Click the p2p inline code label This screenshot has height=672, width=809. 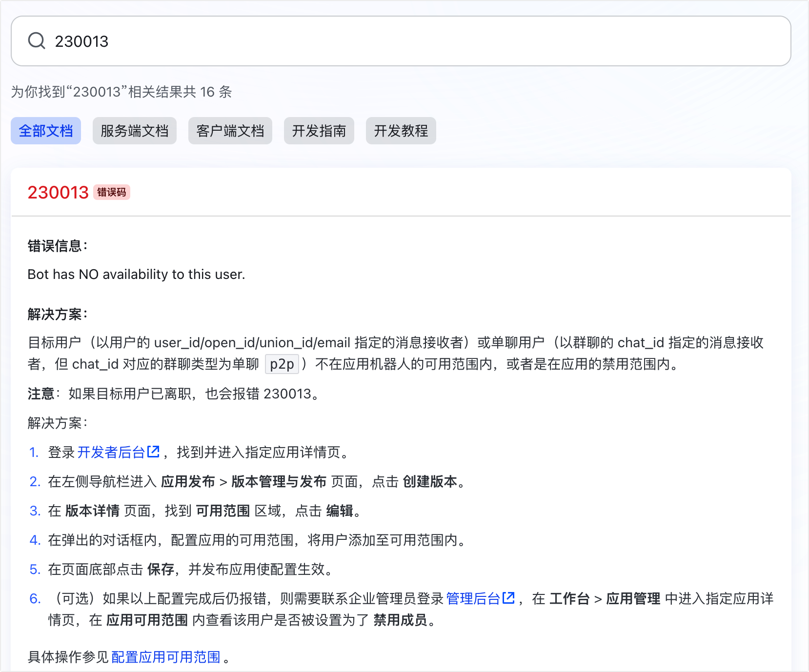pyautogui.click(x=282, y=364)
